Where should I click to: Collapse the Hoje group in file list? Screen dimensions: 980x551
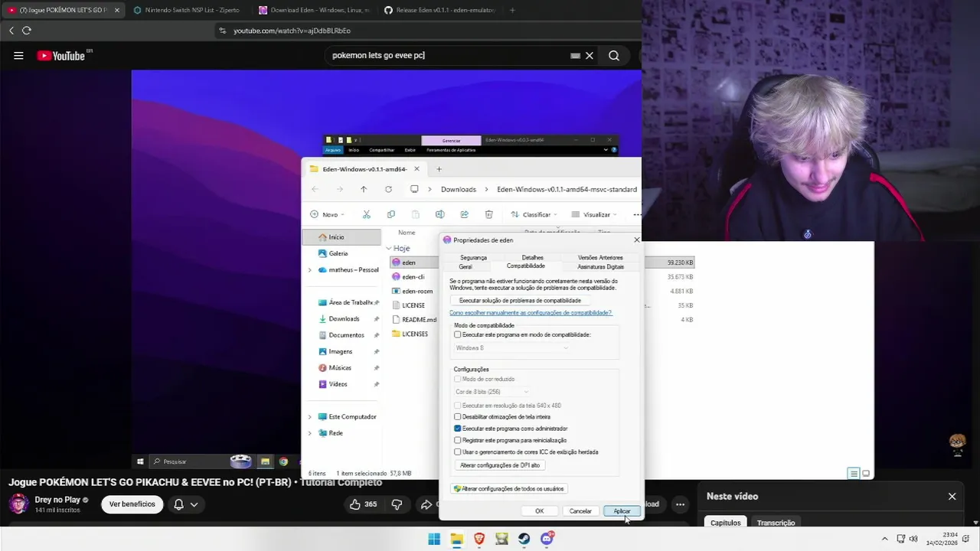pos(389,249)
